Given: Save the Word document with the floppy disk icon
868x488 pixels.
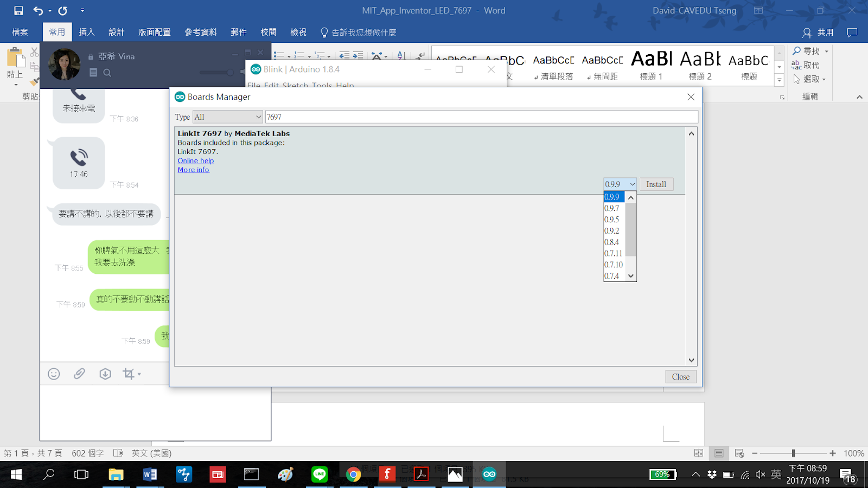Looking at the screenshot, I should [18, 10].
